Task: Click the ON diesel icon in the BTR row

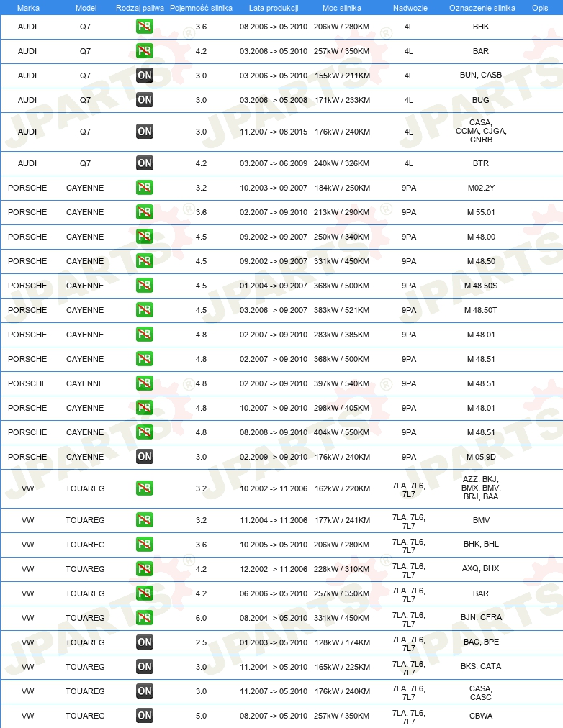Action: coord(145,163)
